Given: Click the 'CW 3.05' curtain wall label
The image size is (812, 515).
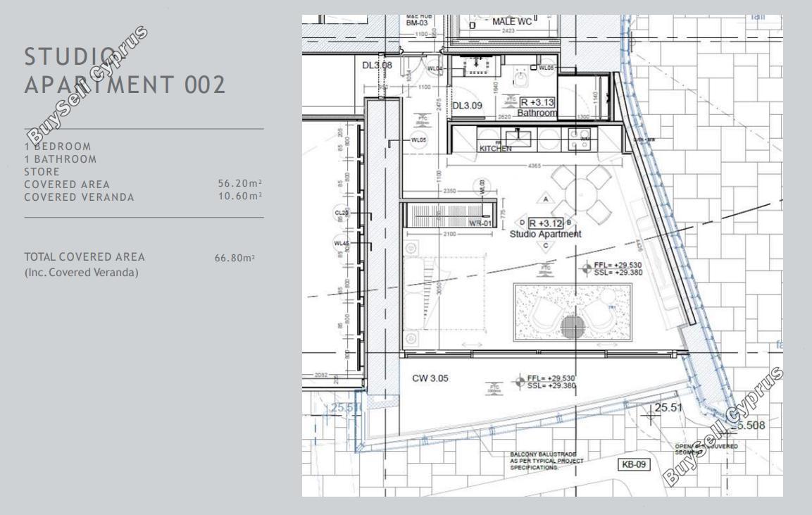Looking at the screenshot, I should (430, 378).
